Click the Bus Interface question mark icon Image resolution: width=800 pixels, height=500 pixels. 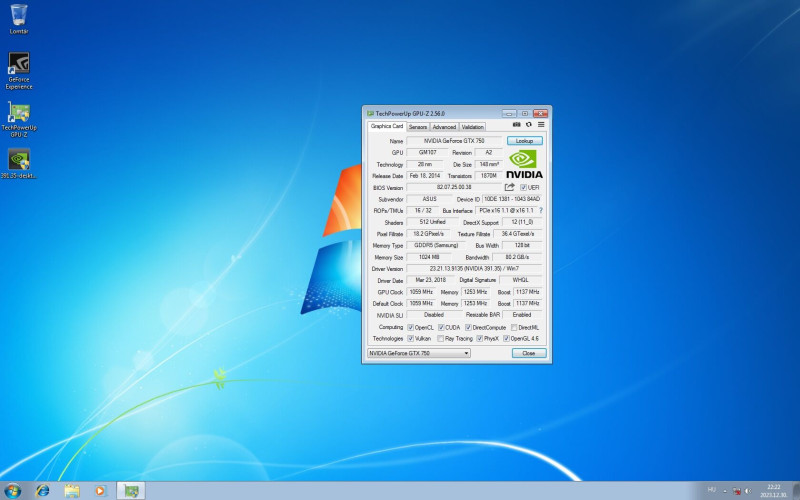540,210
